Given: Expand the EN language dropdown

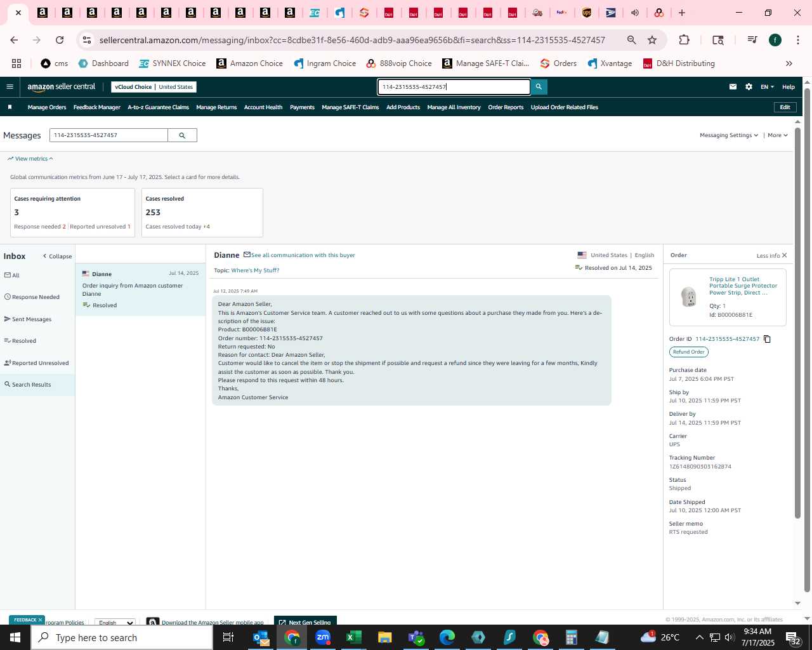Looking at the screenshot, I should tap(768, 87).
